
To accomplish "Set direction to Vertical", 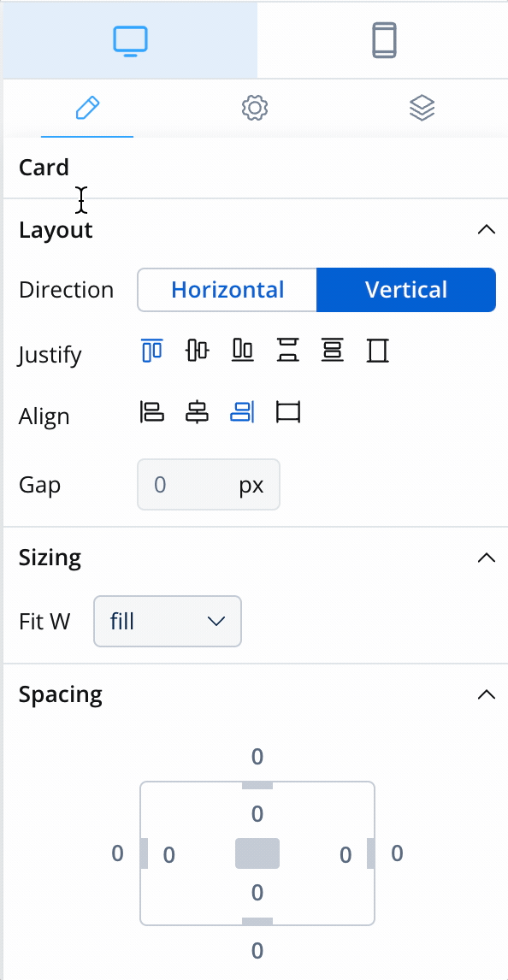I will click(406, 290).
